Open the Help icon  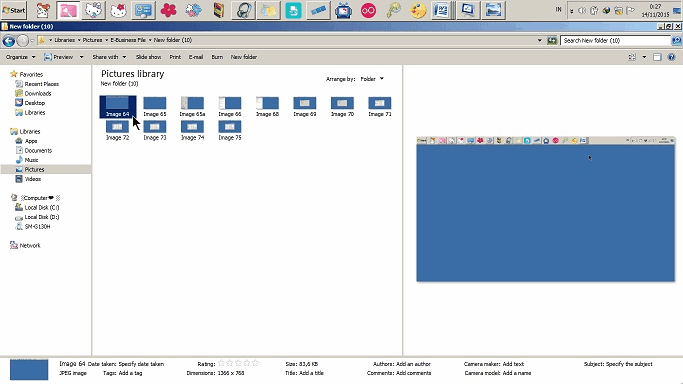[671, 57]
